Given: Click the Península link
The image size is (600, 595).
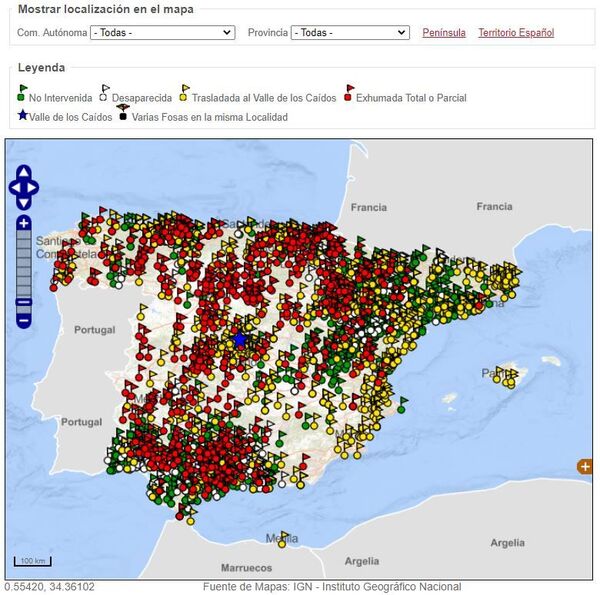Looking at the screenshot, I should point(443,32).
